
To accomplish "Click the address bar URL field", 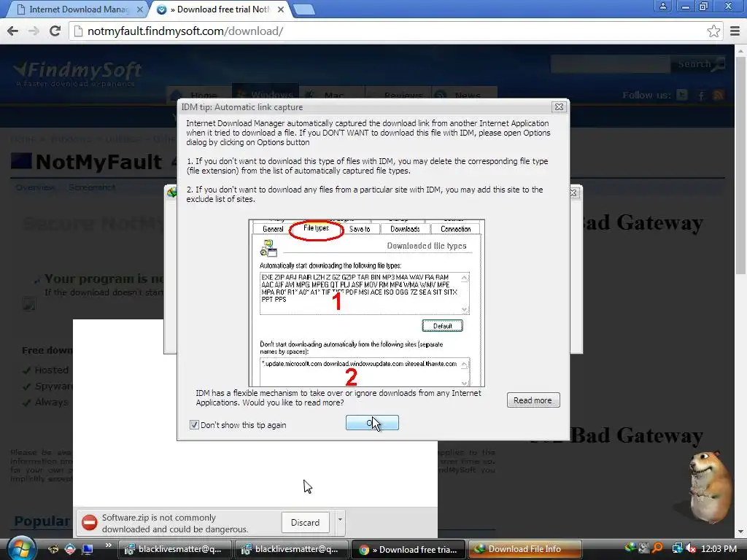I will pyautogui.click(x=395, y=31).
